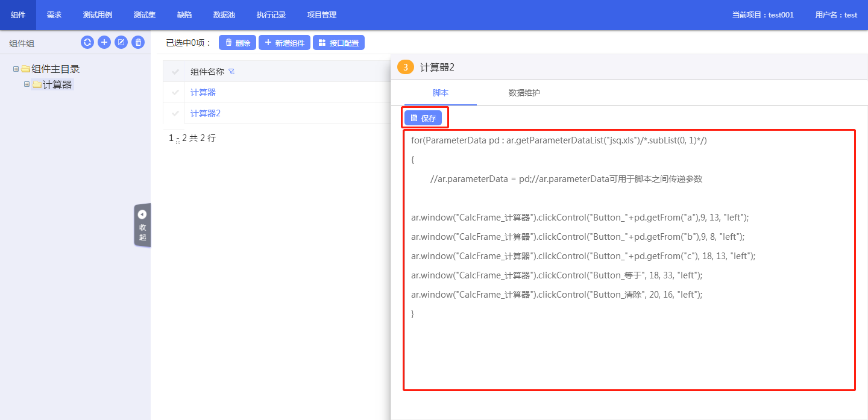This screenshot has height=420, width=868.
Task: Check the 计算器 row checkbox
Action: (175, 92)
